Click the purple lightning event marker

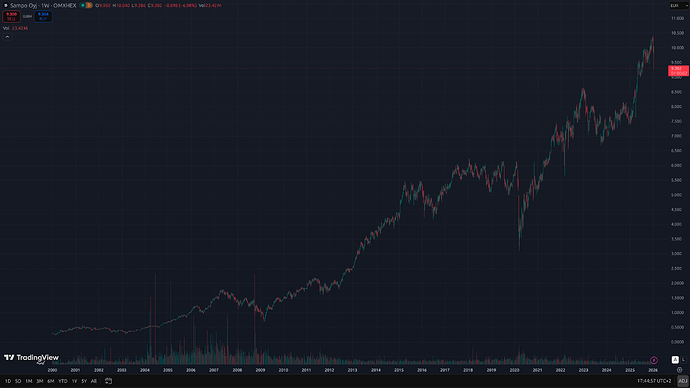[x=654, y=360]
